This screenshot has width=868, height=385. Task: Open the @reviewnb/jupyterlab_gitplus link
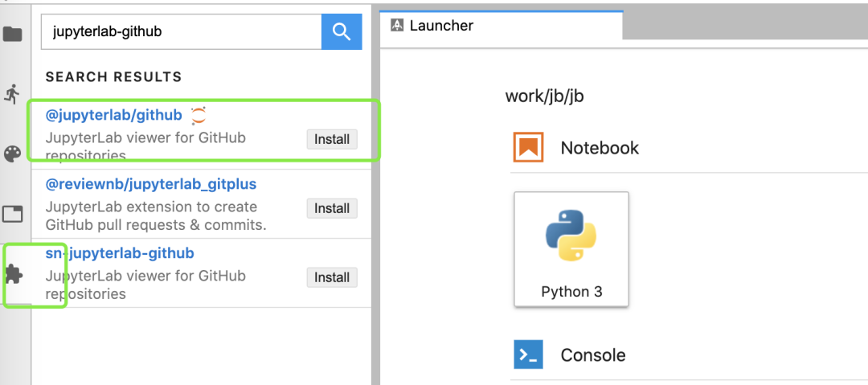(x=151, y=184)
